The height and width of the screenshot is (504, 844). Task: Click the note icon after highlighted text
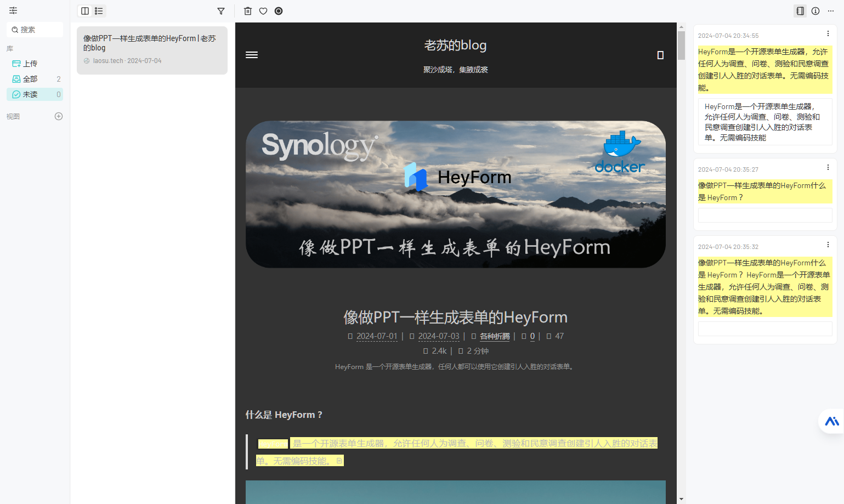click(339, 461)
